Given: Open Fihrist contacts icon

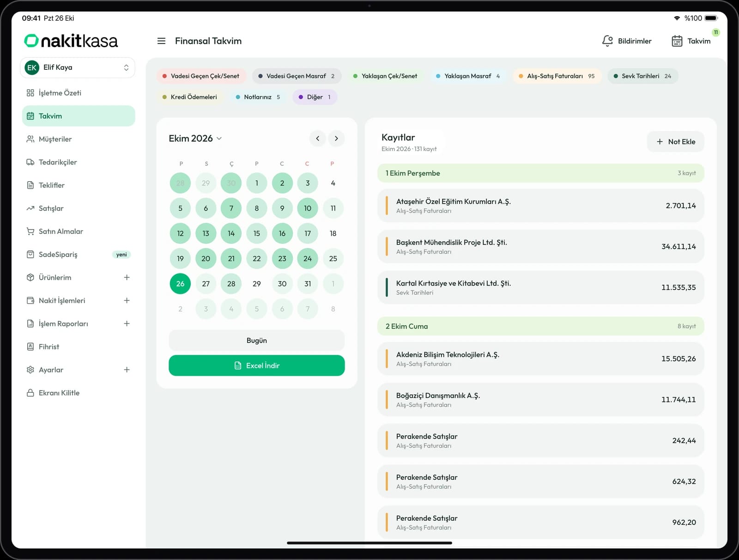Looking at the screenshot, I should (x=30, y=347).
